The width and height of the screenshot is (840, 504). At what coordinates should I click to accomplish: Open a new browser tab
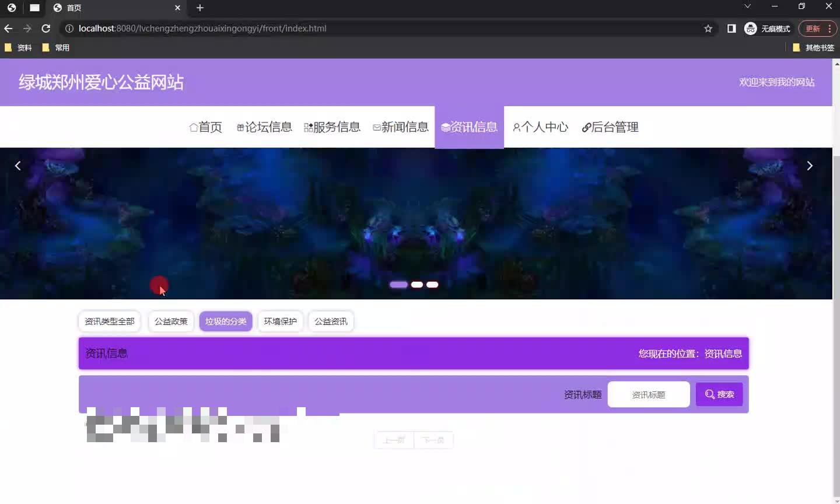(199, 8)
